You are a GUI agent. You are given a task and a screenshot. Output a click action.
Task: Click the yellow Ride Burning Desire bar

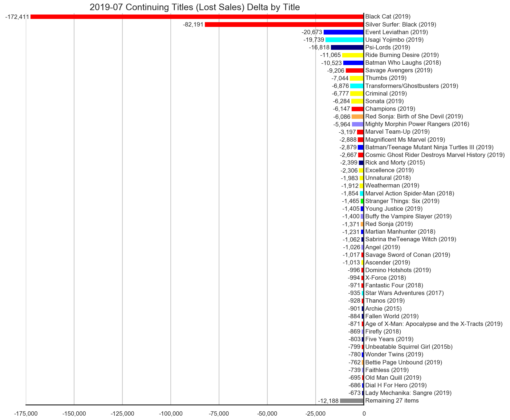(353, 55)
